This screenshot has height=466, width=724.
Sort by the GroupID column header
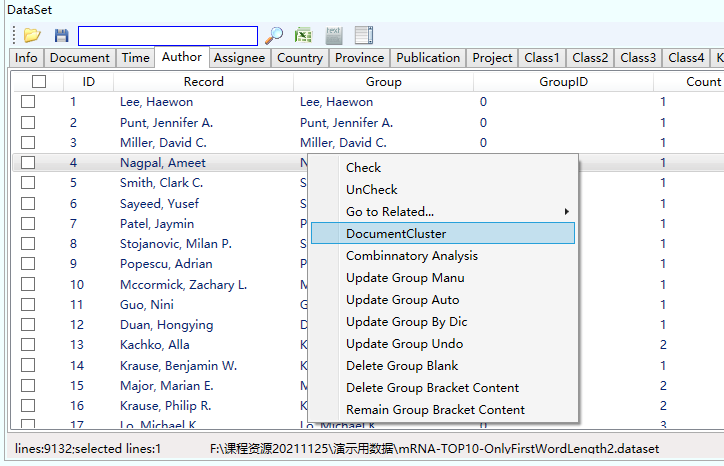pos(564,82)
